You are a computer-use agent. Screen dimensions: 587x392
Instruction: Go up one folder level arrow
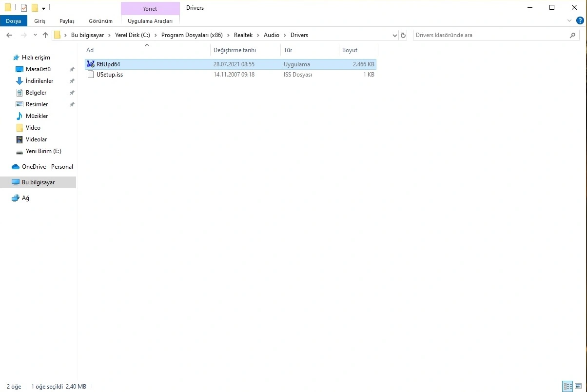point(45,35)
